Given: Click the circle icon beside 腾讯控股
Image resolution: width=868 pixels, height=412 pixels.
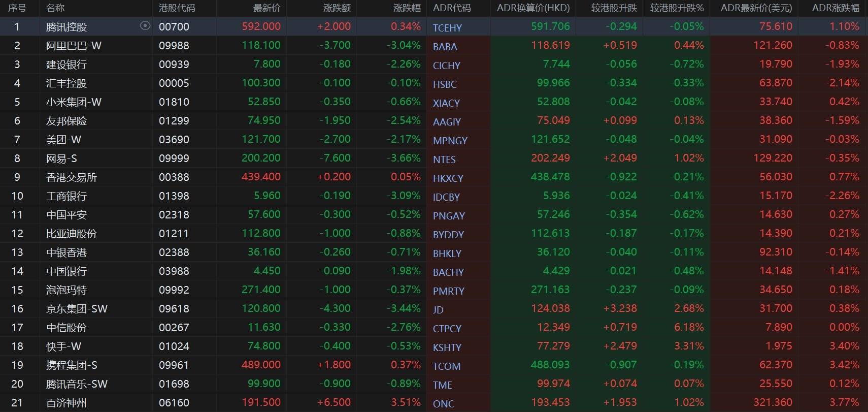Looking at the screenshot, I should pos(145,26).
